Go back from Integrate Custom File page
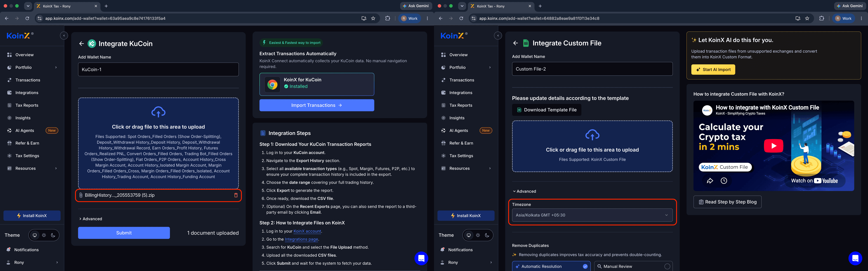The height and width of the screenshot is (271, 868). [515, 43]
